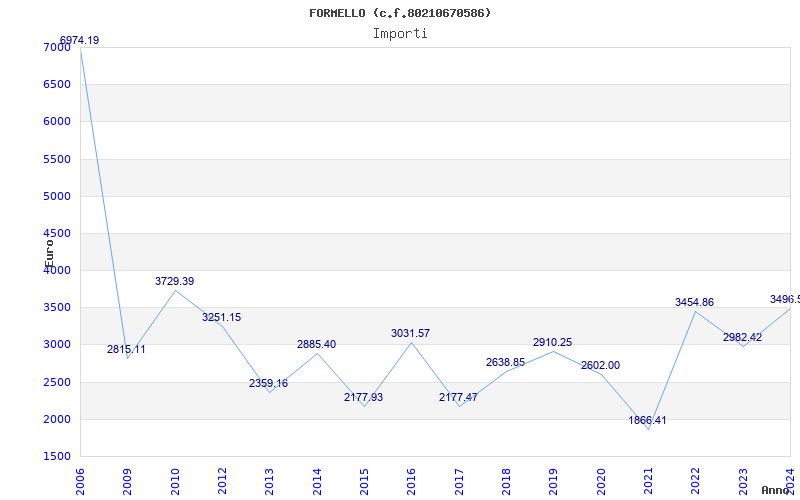Click the 6500 y-axis tick label
Viewport: 800px width, 500px height.
coord(57,85)
